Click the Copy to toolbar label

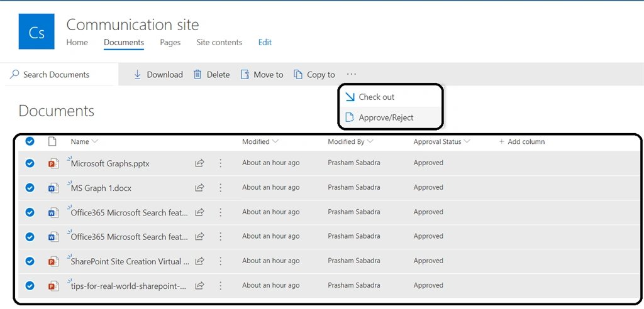(x=321, y=75)
